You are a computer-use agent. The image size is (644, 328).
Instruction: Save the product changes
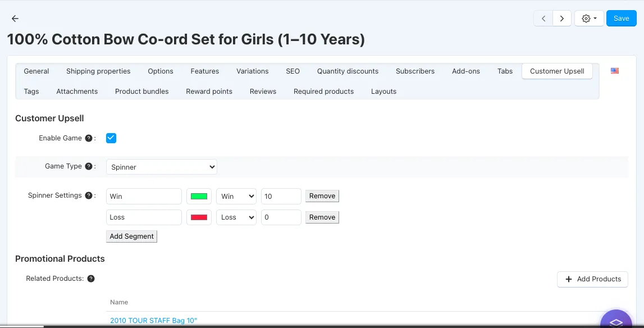[x=622, y=19]
